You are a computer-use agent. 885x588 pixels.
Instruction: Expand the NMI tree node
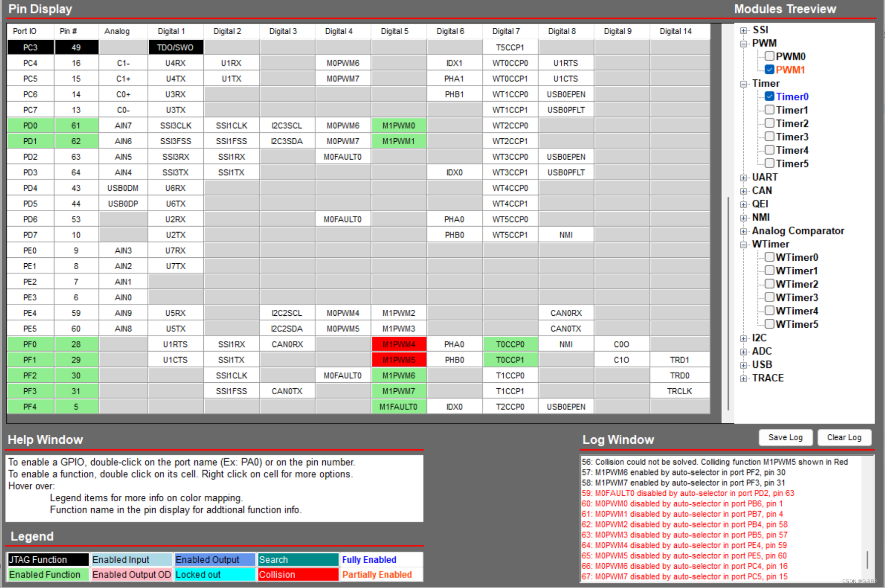pos(743,218)
